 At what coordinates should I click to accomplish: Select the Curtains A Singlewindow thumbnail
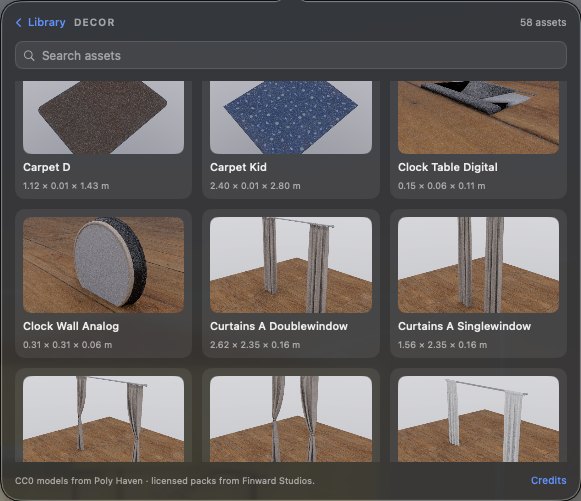[478, 265]
